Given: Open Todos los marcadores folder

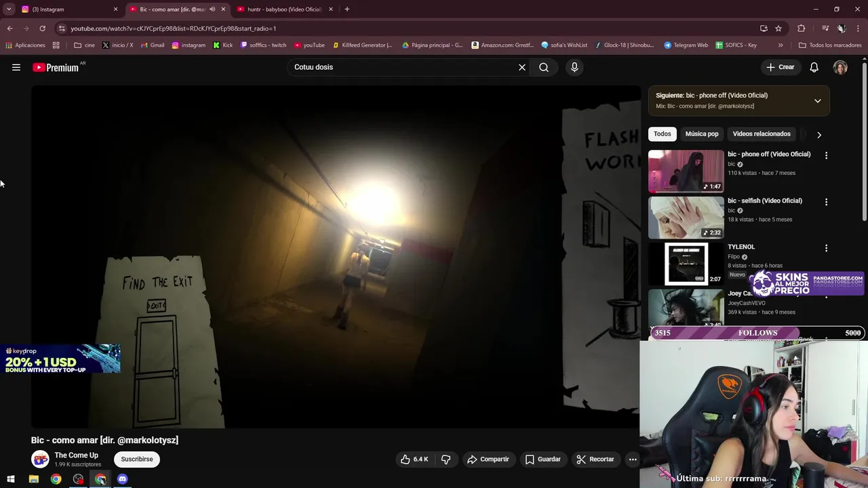Looking at the screenshot, I should pyautogui.click(x=830, y=45).
